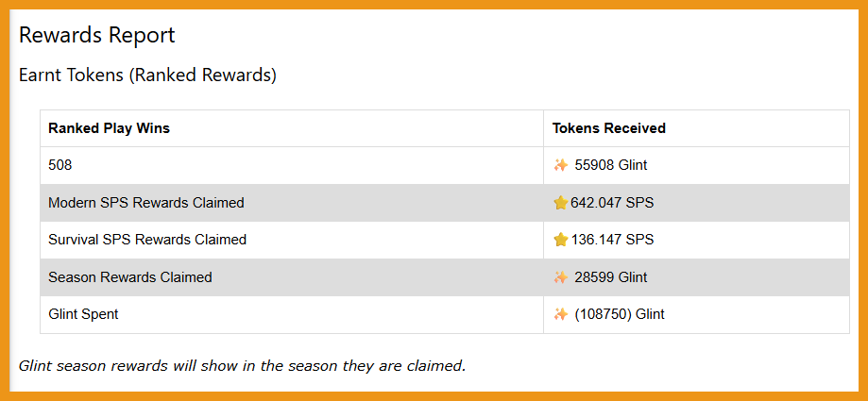Click the Glint Spent row label

click(83, 314)
